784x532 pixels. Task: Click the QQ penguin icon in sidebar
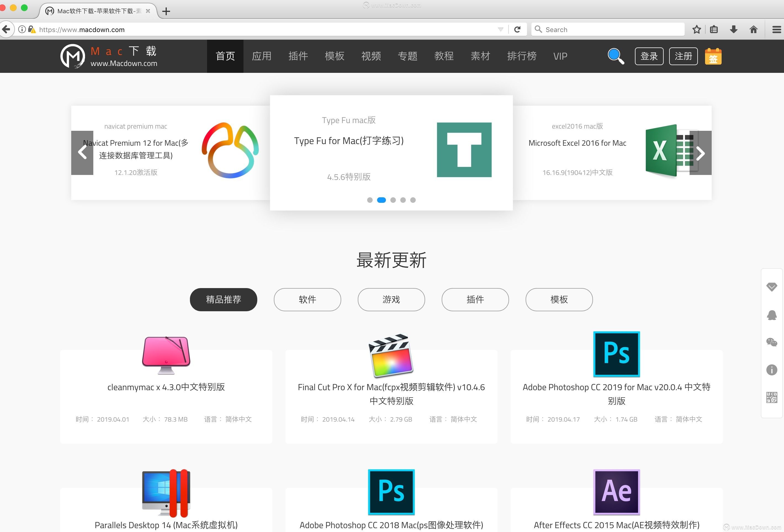point(772,315)
